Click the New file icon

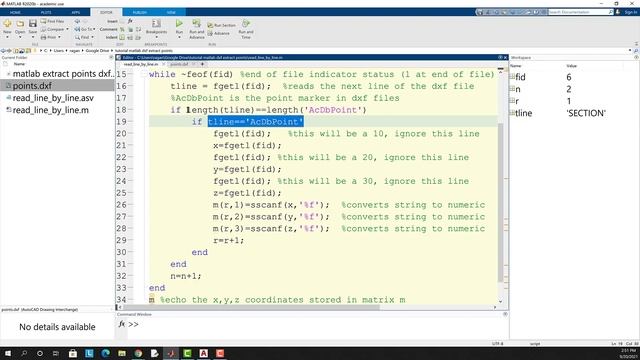[x=7, y=24]
